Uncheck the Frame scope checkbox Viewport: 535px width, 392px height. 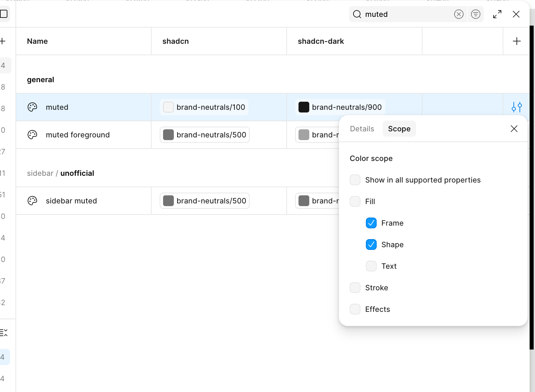pyautogui.click(x=371, y=223)
